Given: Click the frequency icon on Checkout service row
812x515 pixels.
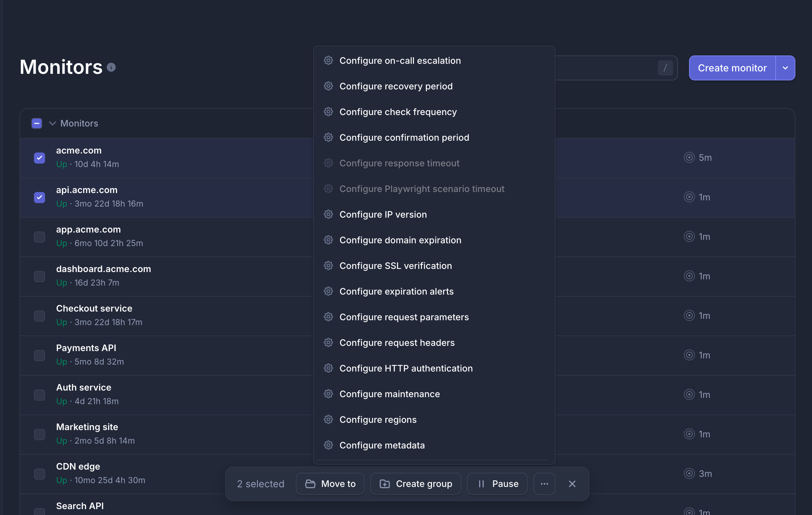Looking at the screenshot, I should (x=689, y=316).
